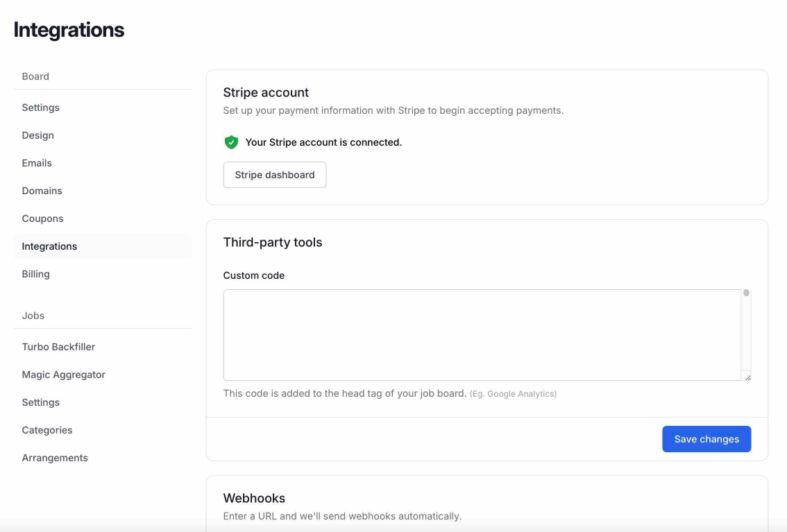This screenshot has width=787, height=532.
Task: Go to board Settings
Action: click(40, 107)
